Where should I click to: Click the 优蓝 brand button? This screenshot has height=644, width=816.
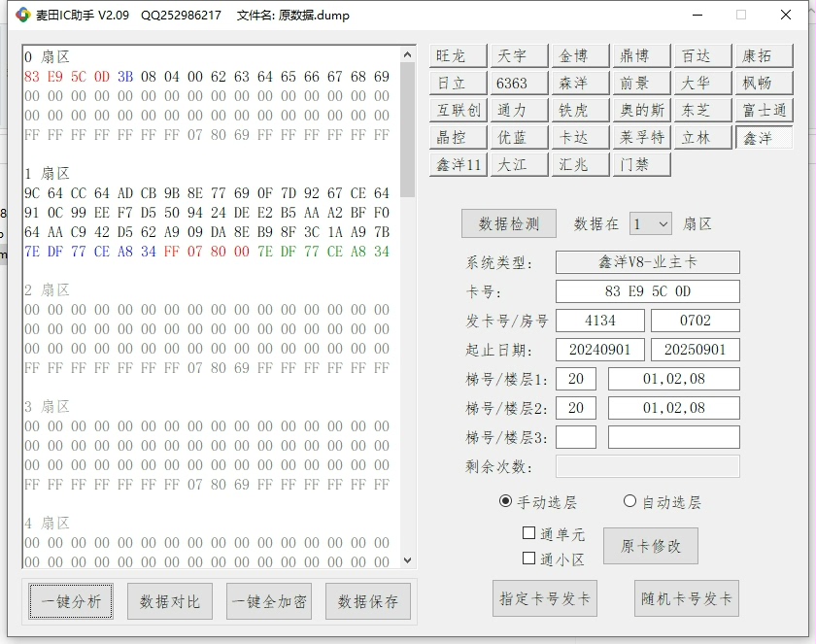[520, 138]
